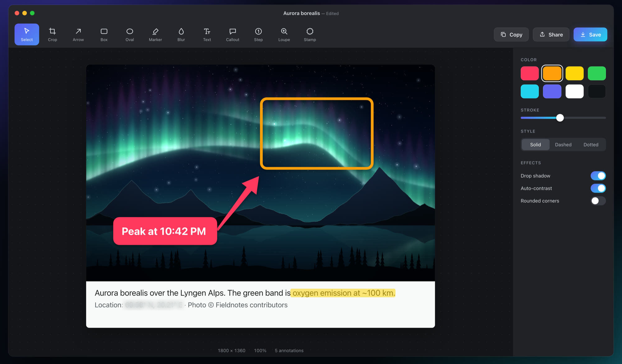Click the 1800 × 1360 dimensions text
622x364 pixels.
231,350
